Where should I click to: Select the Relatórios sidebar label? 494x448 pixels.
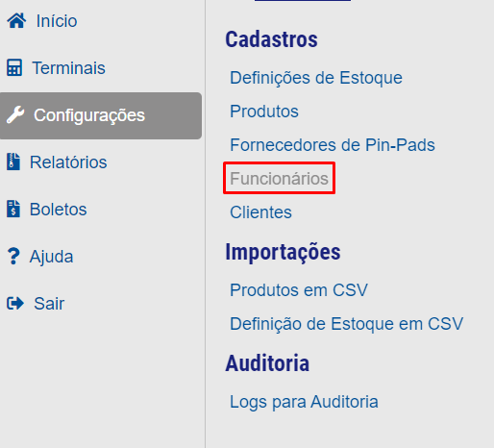(68, 162)
